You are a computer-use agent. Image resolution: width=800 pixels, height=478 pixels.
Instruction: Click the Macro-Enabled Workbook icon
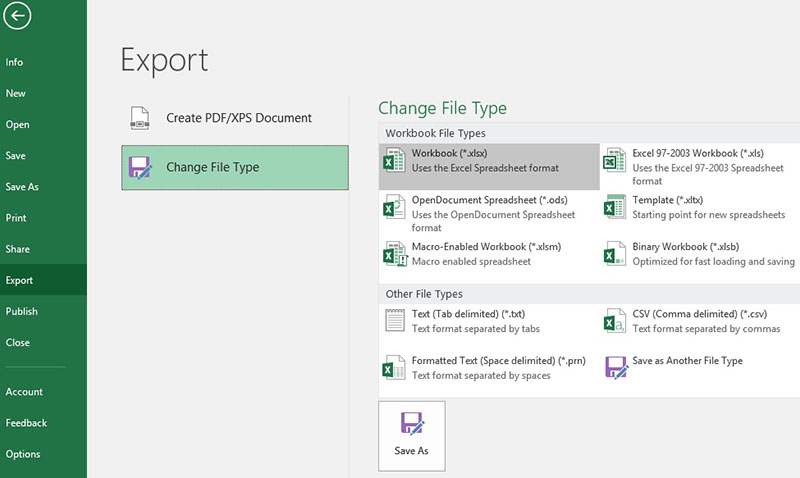coord(395,254)
